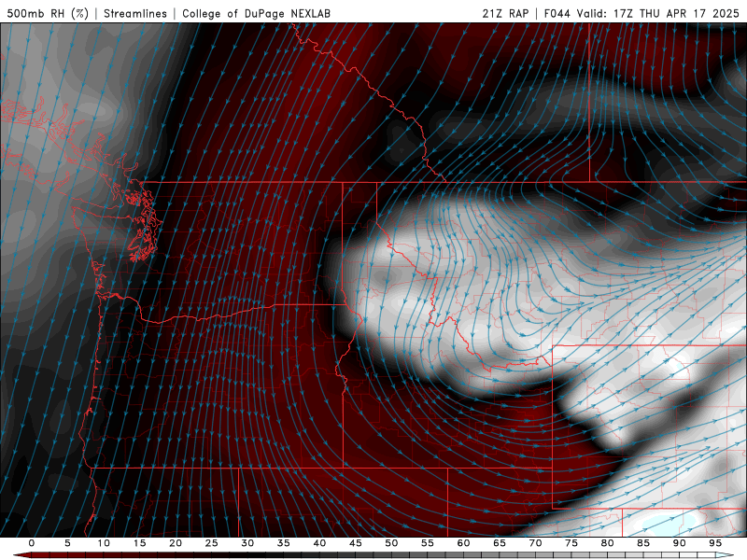Click the colorbar label "30"
This screenshot has width=747, height=560.
tap(247, 543)
